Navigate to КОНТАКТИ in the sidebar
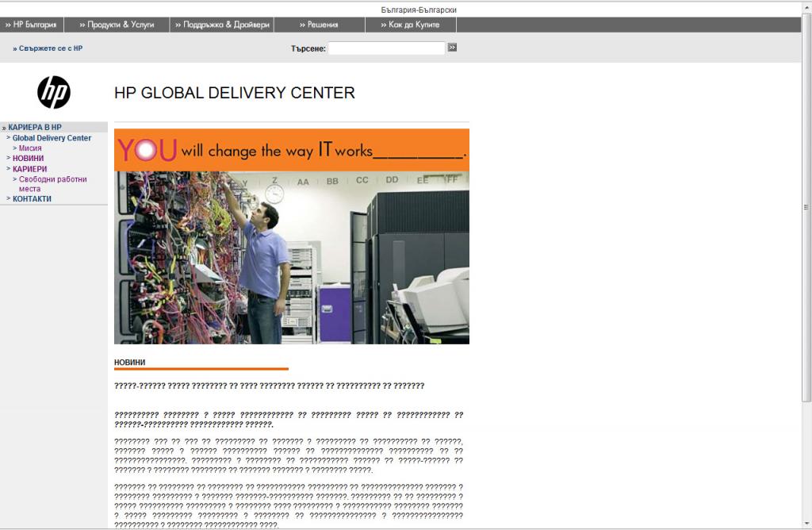 (x=32, y=199)
